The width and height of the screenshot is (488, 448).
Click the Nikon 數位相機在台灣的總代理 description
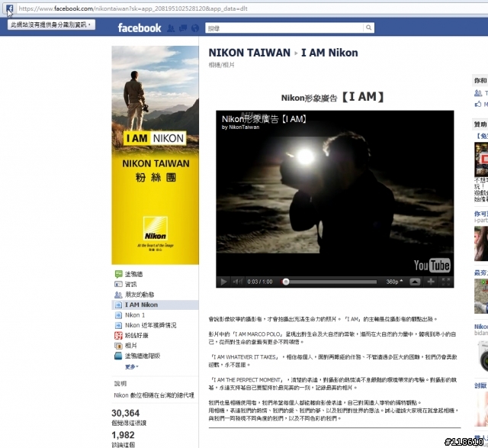(154, 395)
